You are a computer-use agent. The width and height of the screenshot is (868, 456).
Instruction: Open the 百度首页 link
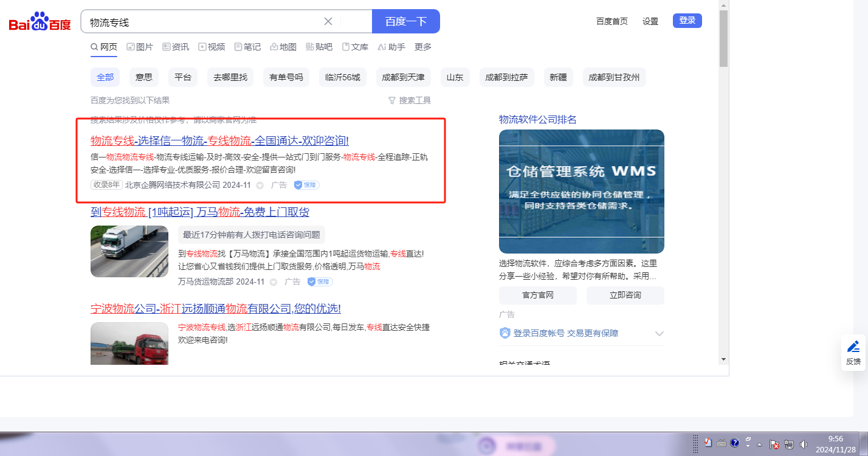pos(612,21)
